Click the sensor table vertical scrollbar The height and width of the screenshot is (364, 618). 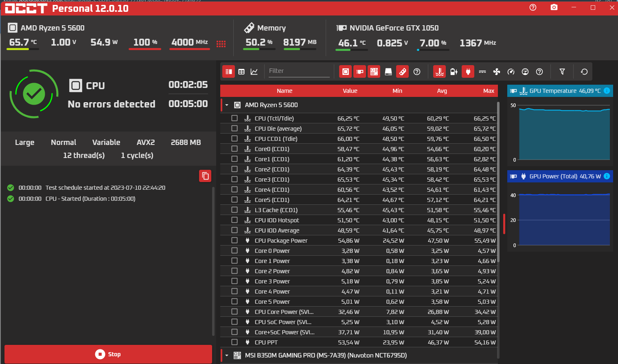(x=498, y=181)
